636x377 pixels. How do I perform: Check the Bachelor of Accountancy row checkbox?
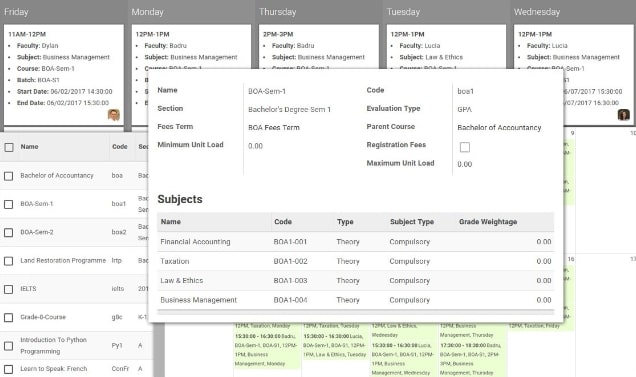click(9, 176)
